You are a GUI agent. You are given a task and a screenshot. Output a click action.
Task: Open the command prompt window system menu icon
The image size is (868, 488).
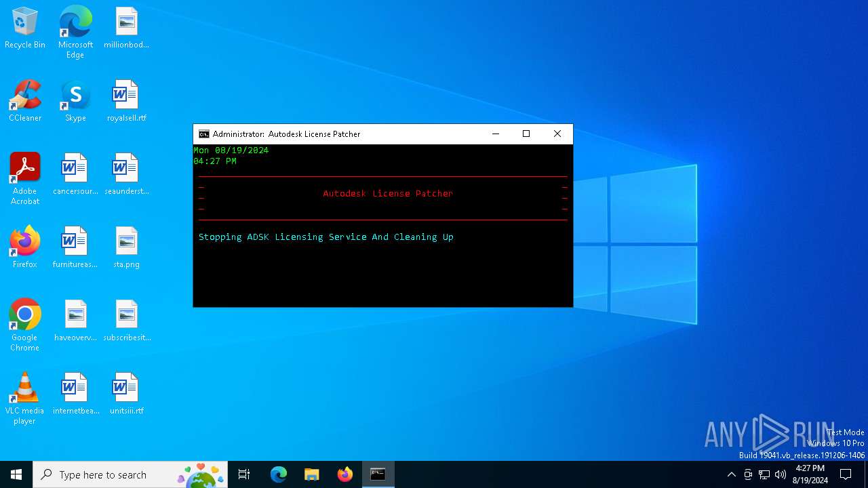pos(203,134)
